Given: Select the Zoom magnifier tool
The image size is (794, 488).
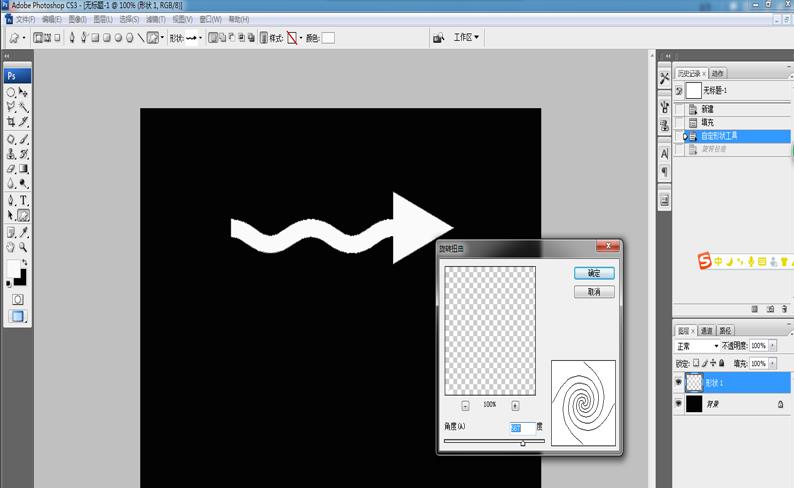Looking at the screenshot, I should tap(23, 247).
